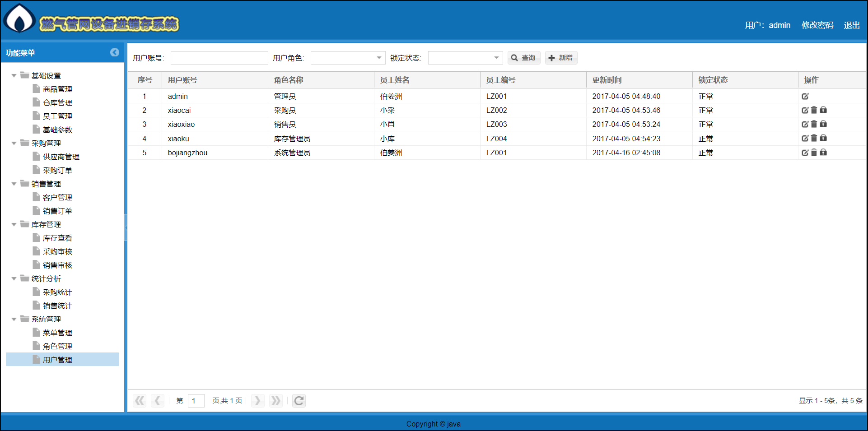Viewport: 868px width, 431px height.
Task: Click the page number input field
Action: pyautogui.click(x=196, y=401)
